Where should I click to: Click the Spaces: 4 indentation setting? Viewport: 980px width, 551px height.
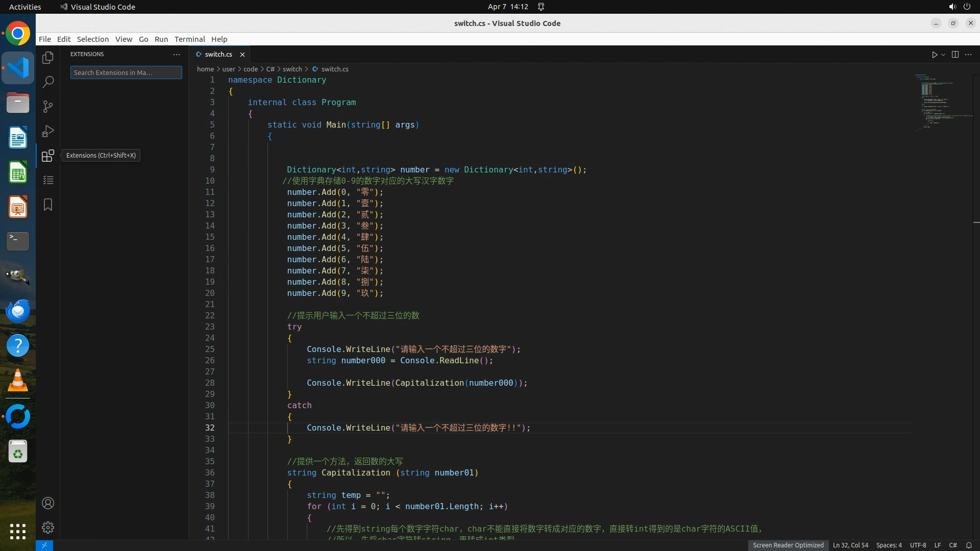click(889, 545)
